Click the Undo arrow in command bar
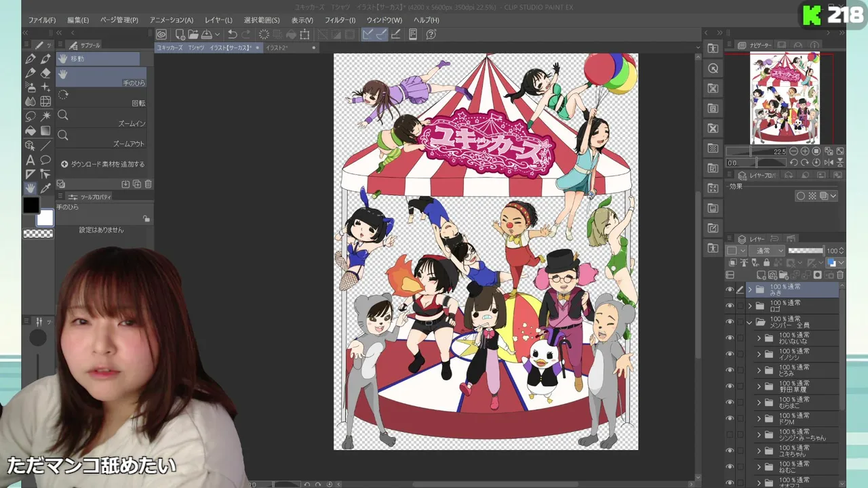This screenshot has height=488, width=868. click(233, 35)
